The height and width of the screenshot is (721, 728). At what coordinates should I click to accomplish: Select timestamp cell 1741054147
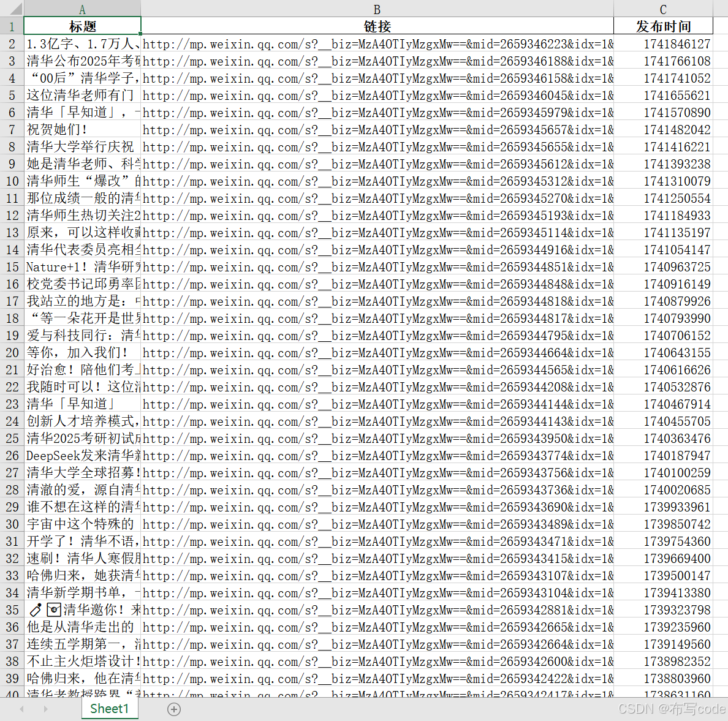click(x=663, y=250)
